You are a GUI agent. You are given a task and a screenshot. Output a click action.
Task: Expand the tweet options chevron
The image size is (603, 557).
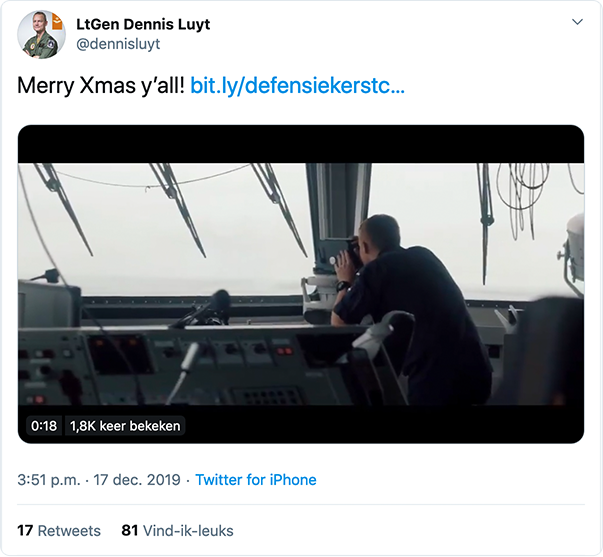coord(577,22)
